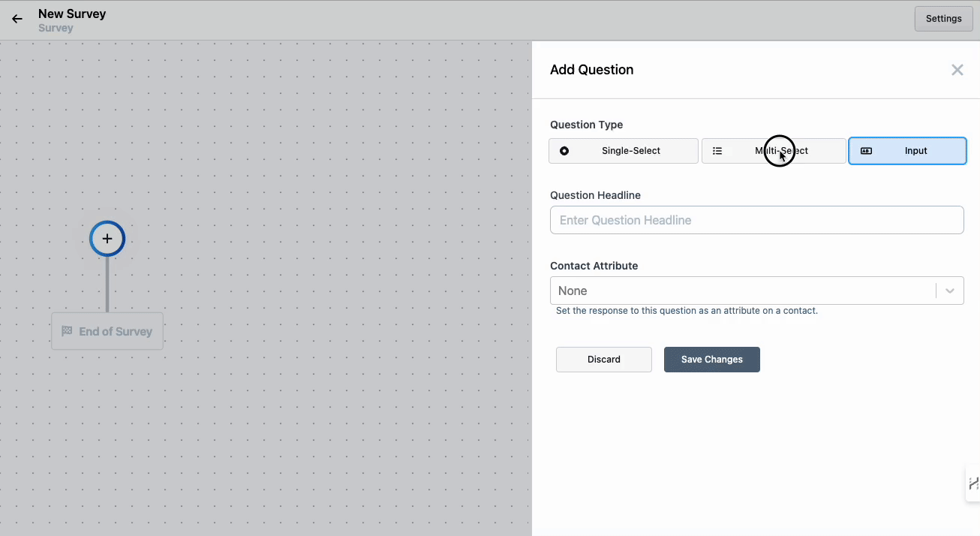Open the floating widget at right edge
This screenshot has height=536, width=980.
[972, 483]
